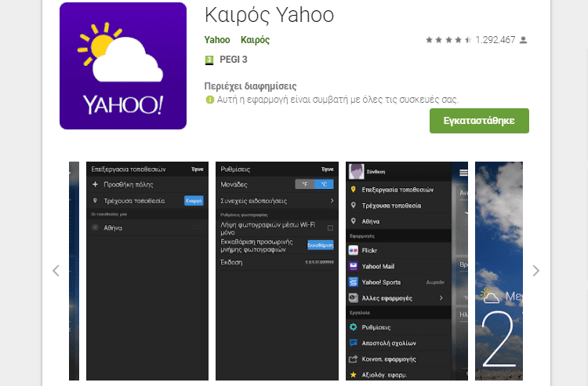Open the Yahoo developer link
The width and height of the screenshot is (588, 386).
(x=217, y=40)
